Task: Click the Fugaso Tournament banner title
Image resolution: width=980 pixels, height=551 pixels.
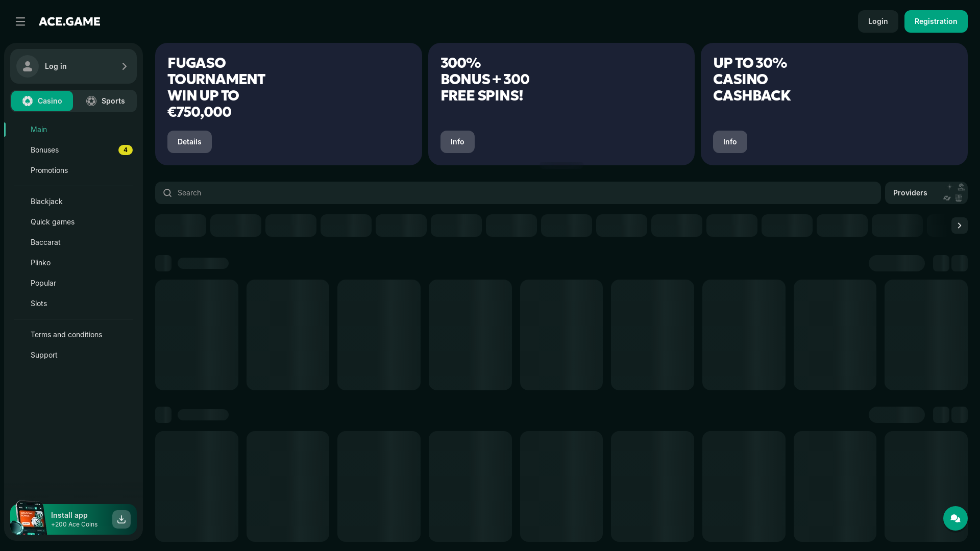Action: [216, 87]
